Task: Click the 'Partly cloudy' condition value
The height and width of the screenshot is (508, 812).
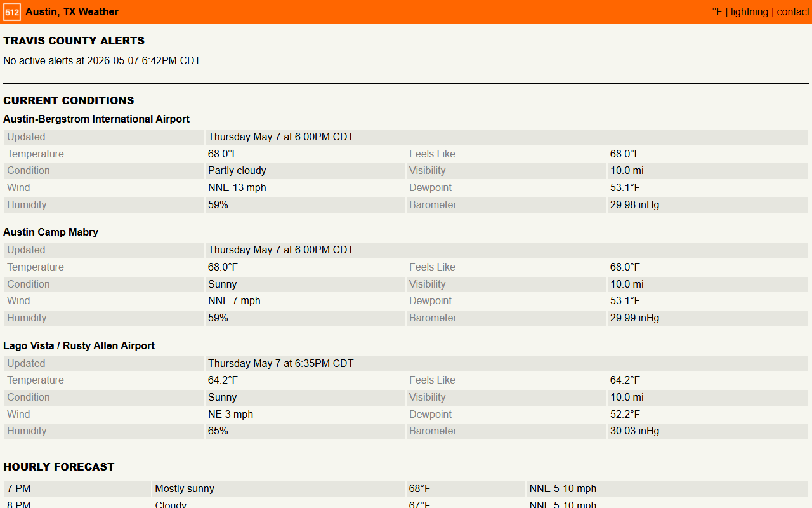Action: click(x=237, y=170)
